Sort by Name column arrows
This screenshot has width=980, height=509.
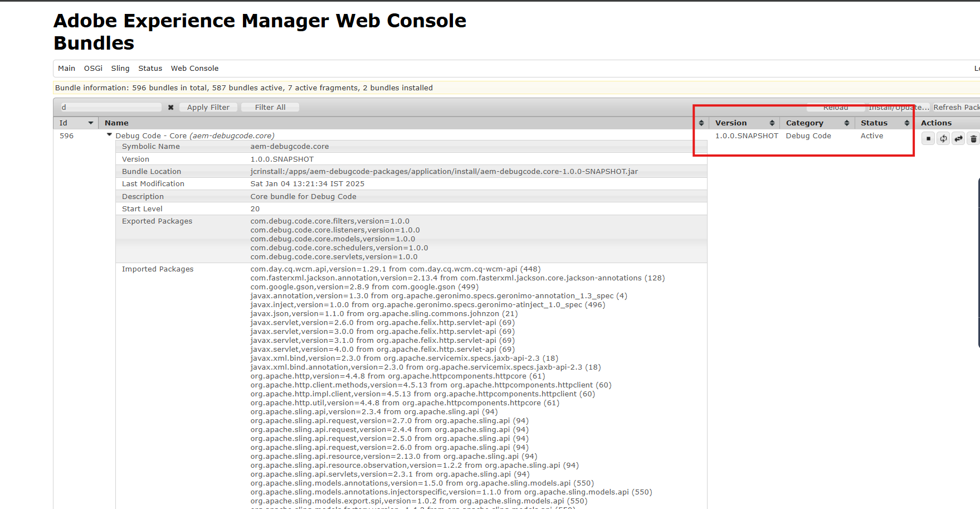coord(701,123)
